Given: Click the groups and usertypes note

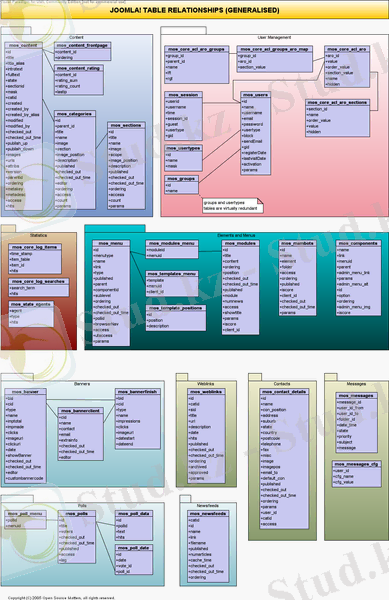Looking at the screenshot, I should coord(233,205).
